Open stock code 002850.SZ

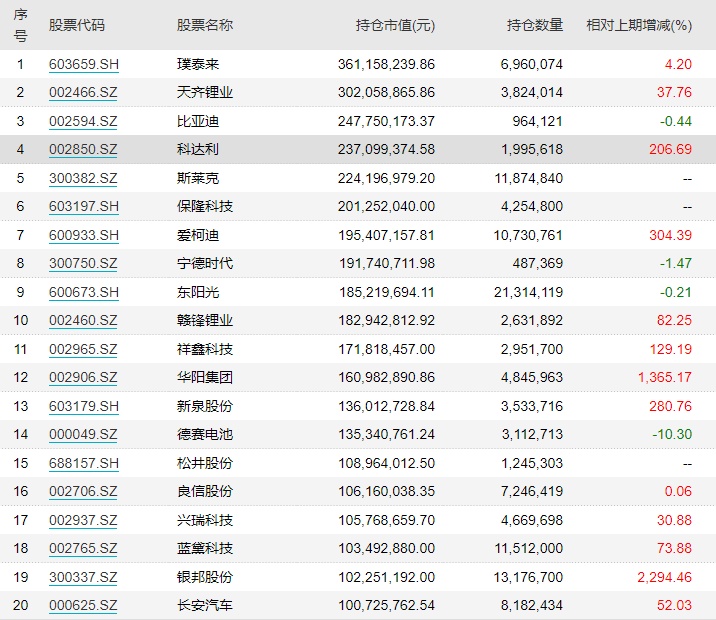pos(83,149)
